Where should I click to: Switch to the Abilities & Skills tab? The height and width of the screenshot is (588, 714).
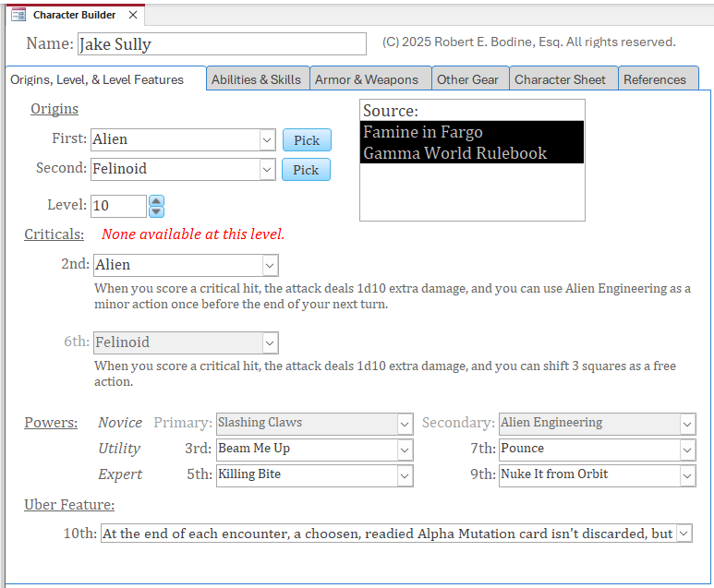pyautogui.click(x=256, y=79)
